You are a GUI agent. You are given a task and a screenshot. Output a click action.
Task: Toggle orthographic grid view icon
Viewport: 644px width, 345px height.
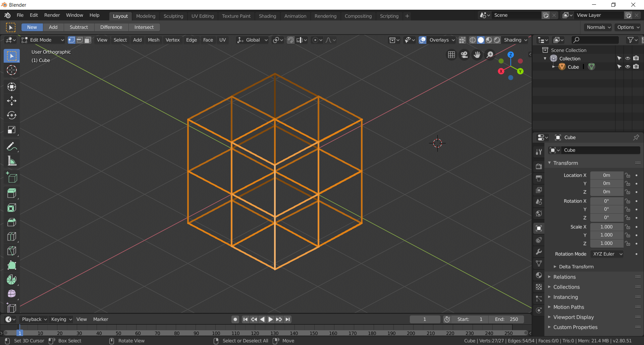451,55
